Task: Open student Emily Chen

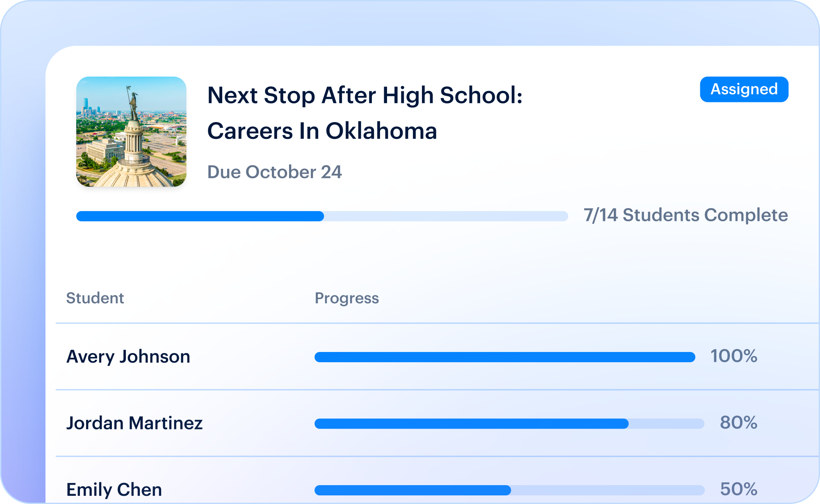Action: pyautogui.click(x=114, y=490)
